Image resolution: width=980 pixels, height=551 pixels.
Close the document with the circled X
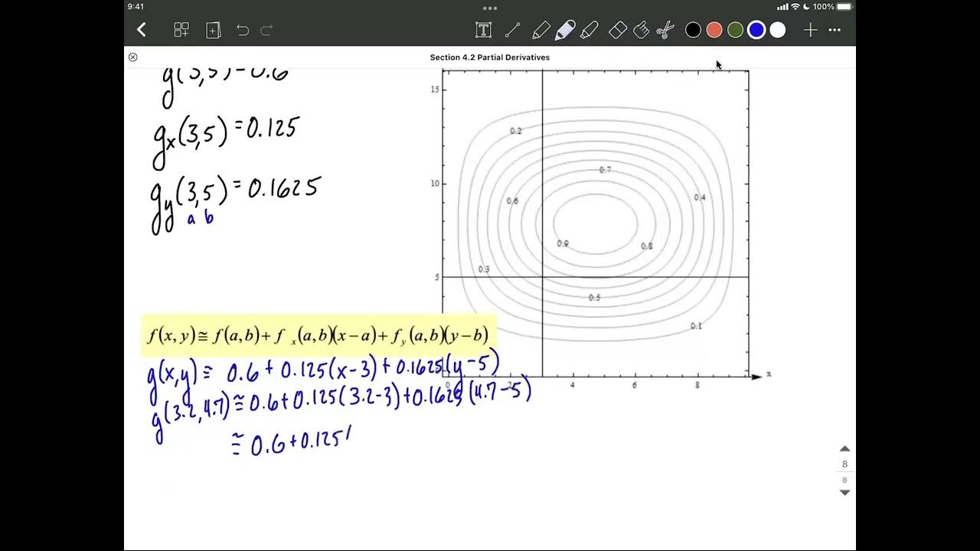point(132,57)
